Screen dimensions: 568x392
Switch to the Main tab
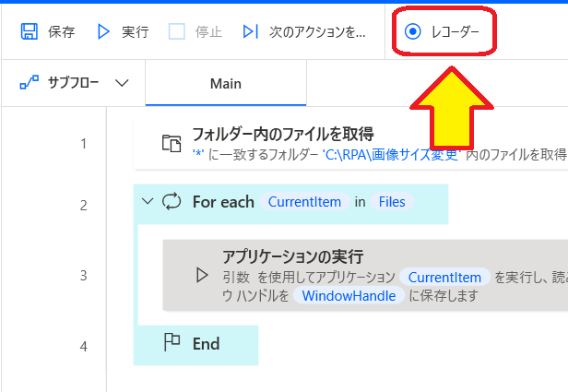[x=225, y=84]
